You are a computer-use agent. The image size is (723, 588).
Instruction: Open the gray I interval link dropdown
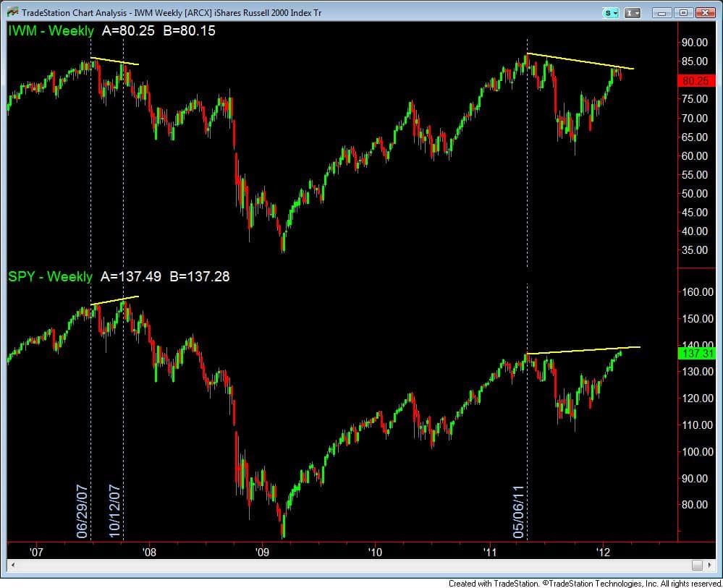(633, 12)
